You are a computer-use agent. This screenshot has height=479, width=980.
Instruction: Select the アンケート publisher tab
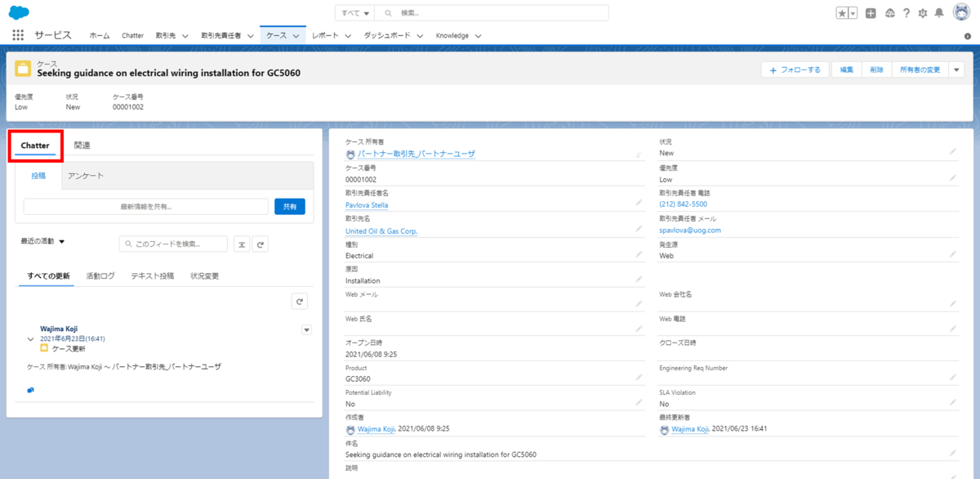pos(86,176)
